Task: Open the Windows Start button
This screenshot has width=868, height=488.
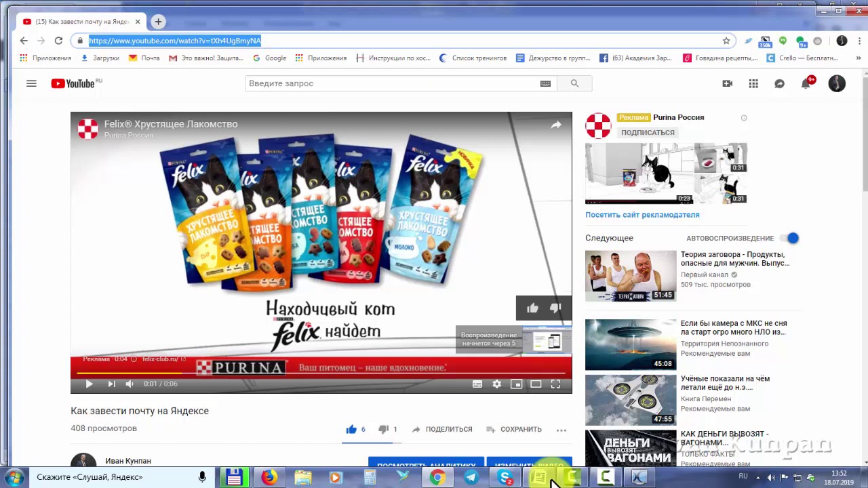Action: (x=14, y=477)
